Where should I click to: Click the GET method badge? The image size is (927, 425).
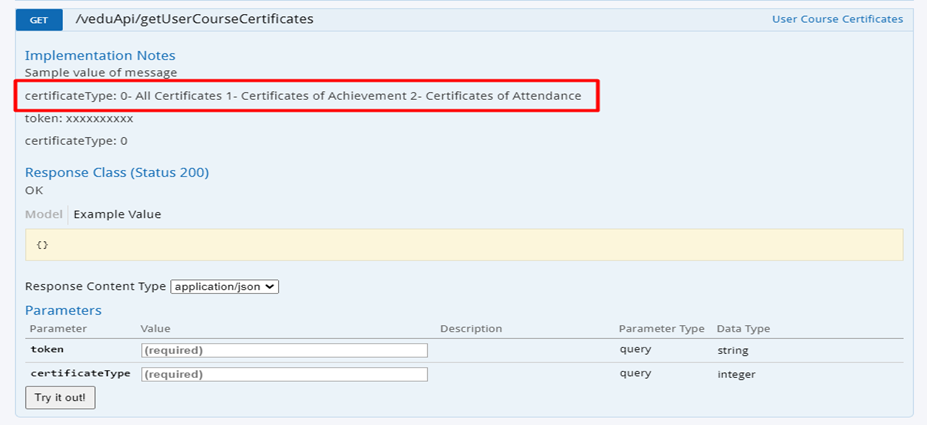(39, 19)
